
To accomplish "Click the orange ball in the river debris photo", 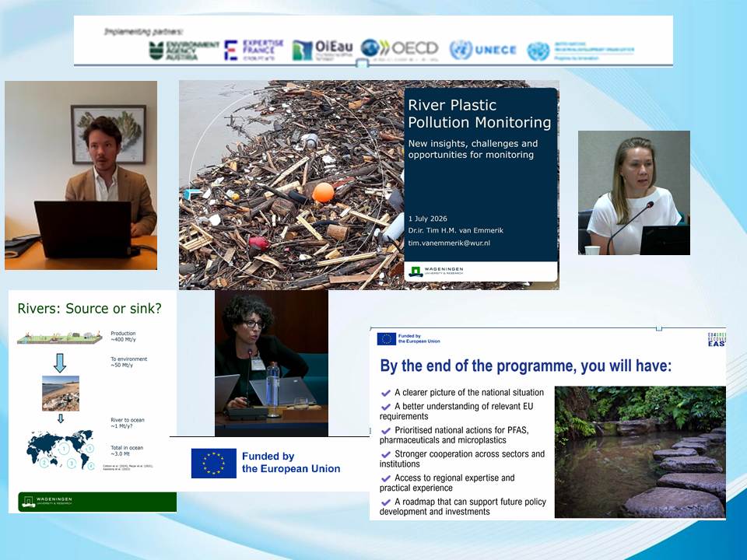I will [323, 192].
